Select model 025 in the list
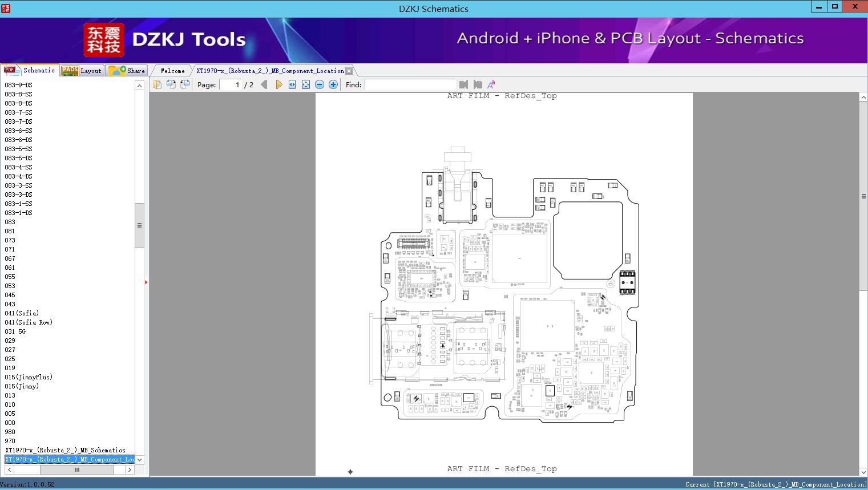Image resolution: width=868 pixels, height=490 pixels. (10, 359)
